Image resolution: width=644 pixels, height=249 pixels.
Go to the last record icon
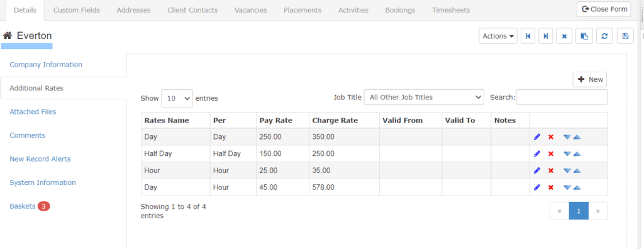(546, 36)
